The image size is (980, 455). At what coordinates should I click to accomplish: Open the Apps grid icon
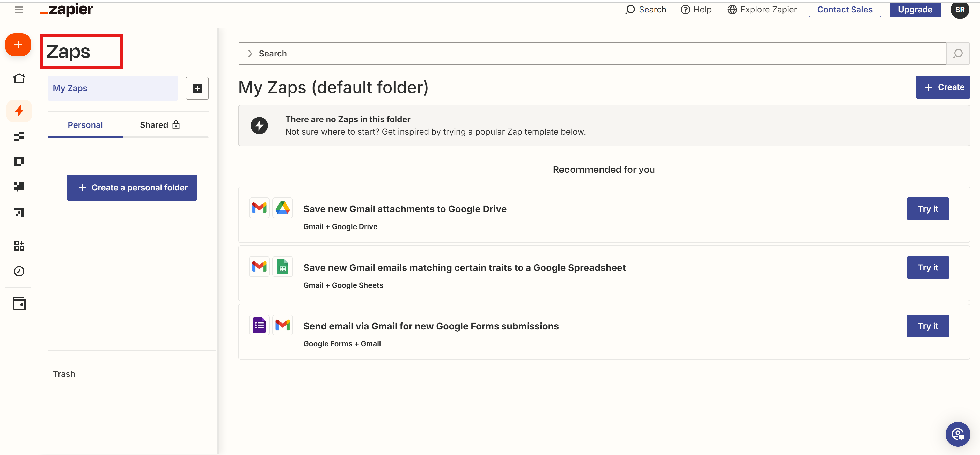click(19, 246)
